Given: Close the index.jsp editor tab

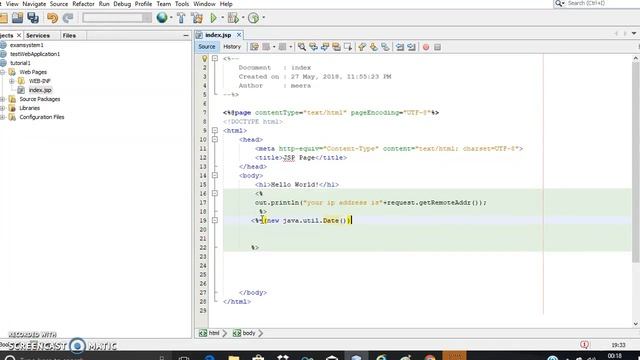Looking at the screenshot, I should coord(239,35).
